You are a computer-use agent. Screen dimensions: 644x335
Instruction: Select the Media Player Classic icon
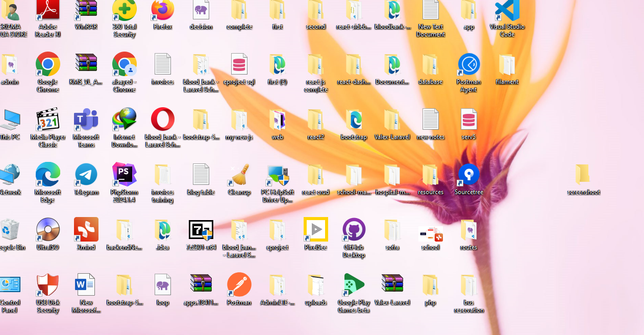(x=48, y=119)
